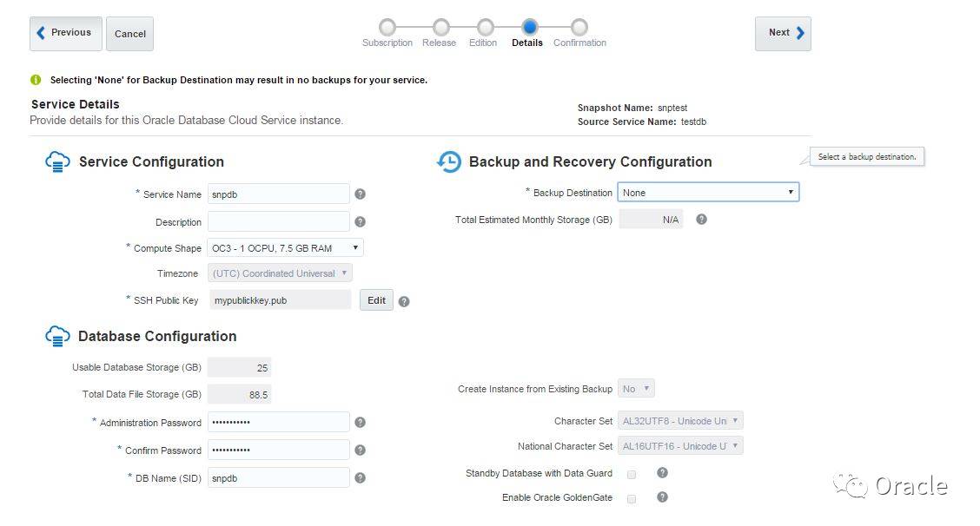Viewport: 980px width, 526px height.
Task: Open help for Service Name field
Action: click(360, 194)
